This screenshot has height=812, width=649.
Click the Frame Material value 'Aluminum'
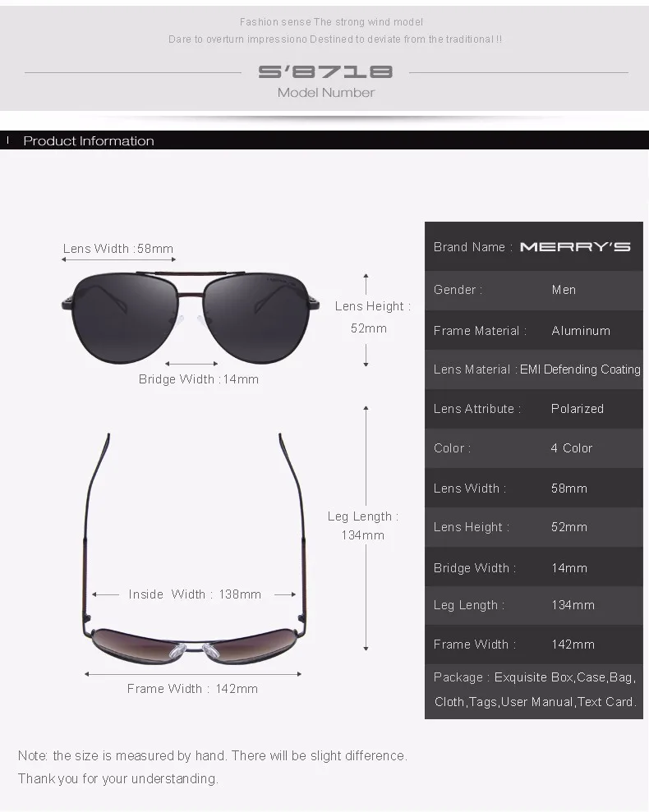tap(581, 330)
